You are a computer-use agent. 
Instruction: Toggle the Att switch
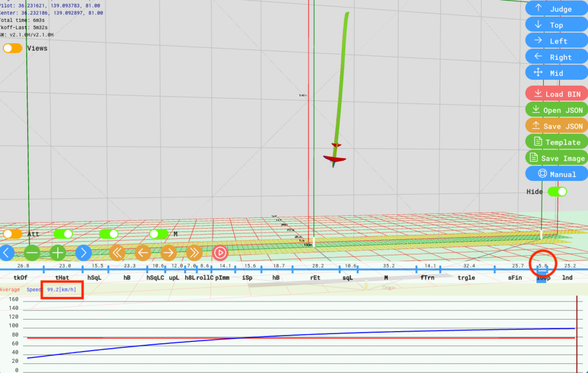click(x=13, y=234)
